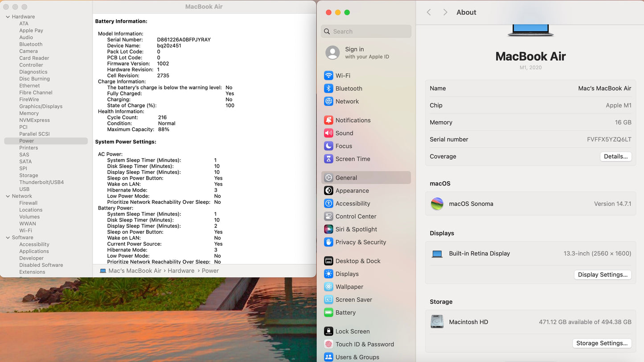Image resolution: width=644 pixels, height=362 pixels.
Task: Click the coverage Details... button
Action: 615,156
